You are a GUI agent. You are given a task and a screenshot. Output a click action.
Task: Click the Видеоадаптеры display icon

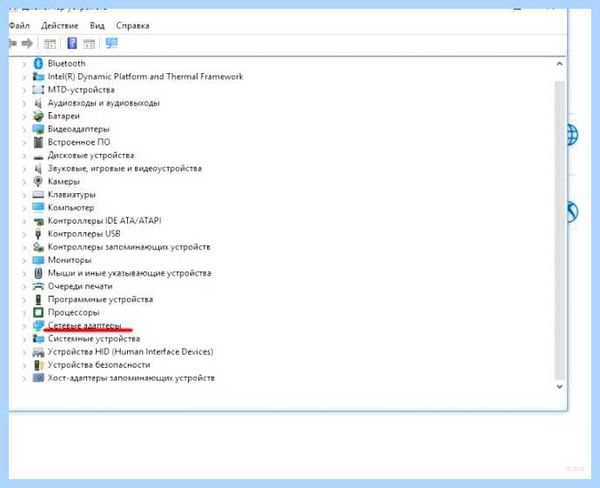[x=38, y=129]
